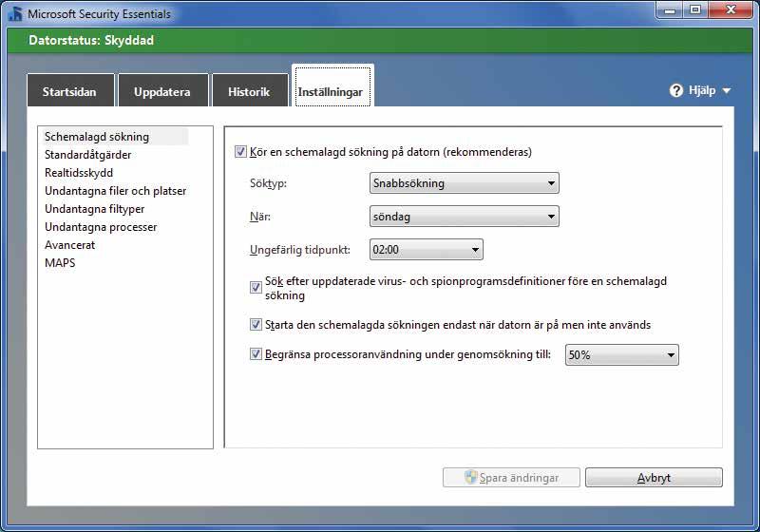Open the Hjälp dropdown arrow
Image resolution: width=760 pixels, height=532 pixels.
727,90
